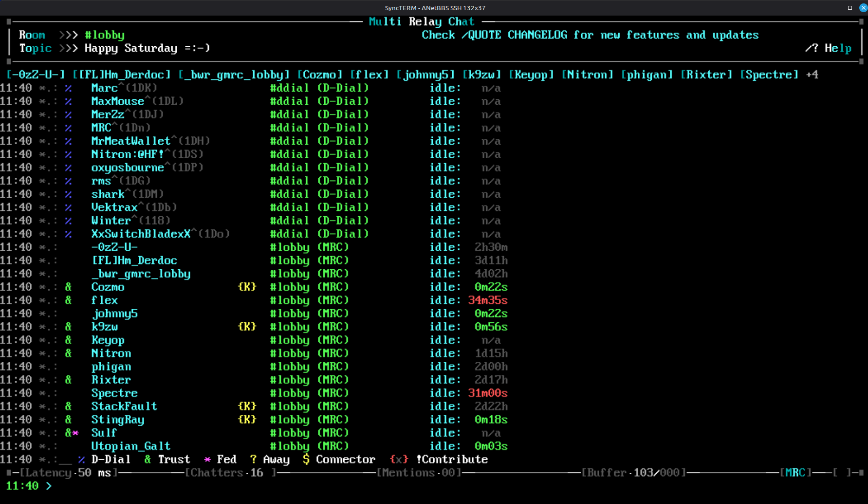Select [johnny5] in the chatter bar
This screenshot has width=868, height=504.
pos(425,75)
